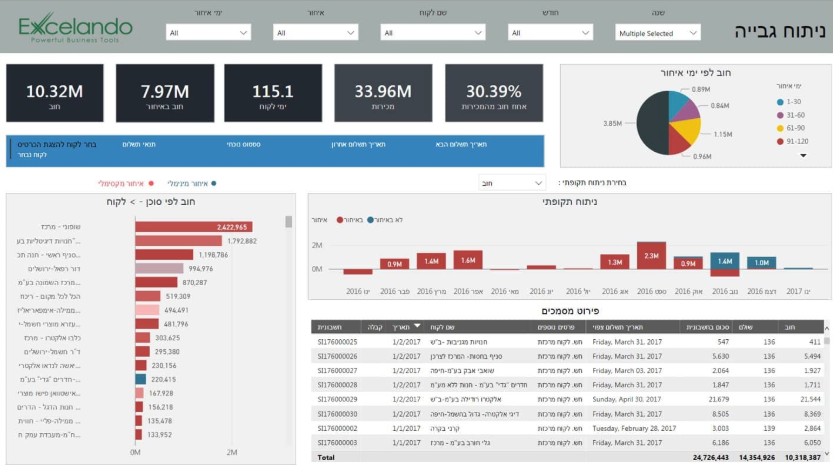Open the חודש filter dropdown

point(549,33)
